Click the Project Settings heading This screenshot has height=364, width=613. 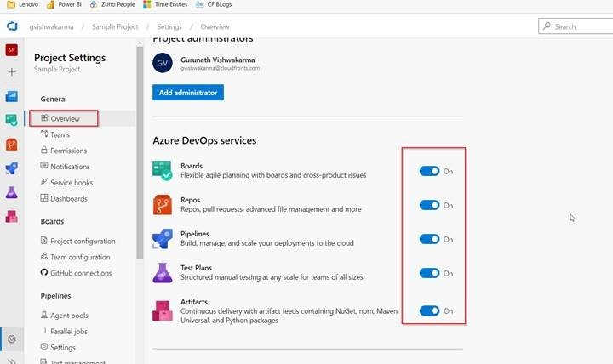coord(70,58)
